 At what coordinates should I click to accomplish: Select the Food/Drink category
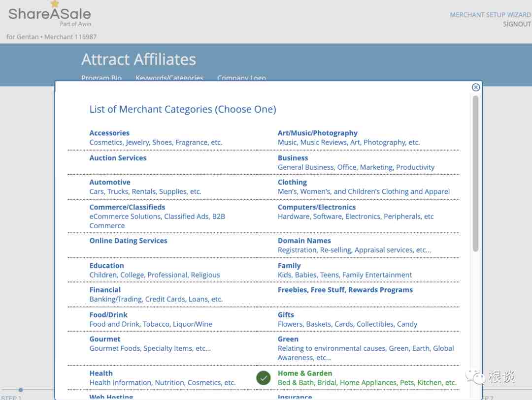[x=108, y=315]
